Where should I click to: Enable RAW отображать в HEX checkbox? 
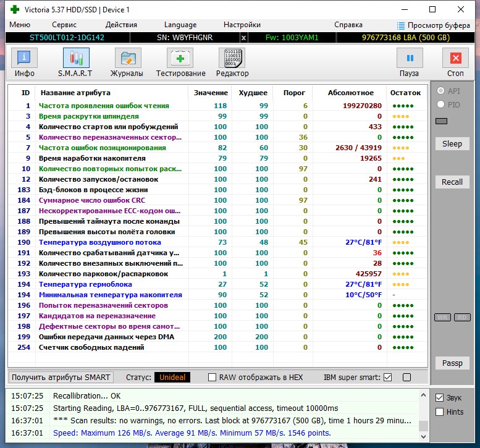(212, 378)
